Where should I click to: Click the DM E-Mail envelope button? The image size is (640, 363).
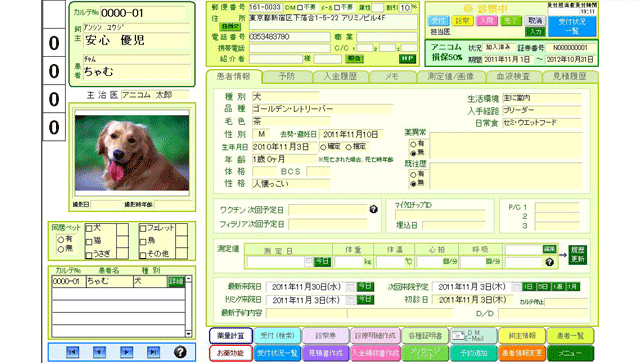[473, 336]
